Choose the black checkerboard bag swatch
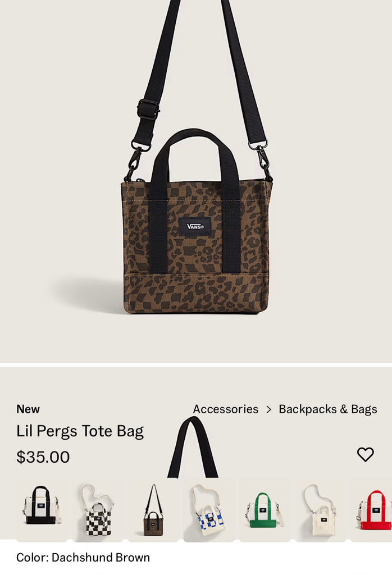This screenshot has width=392, height=575. coord(98,510)
